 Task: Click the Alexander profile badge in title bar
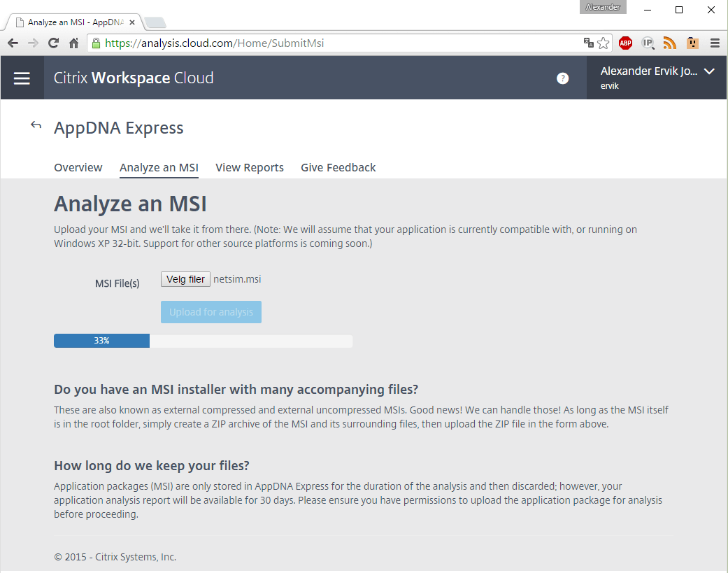click(x=603, y=7)
